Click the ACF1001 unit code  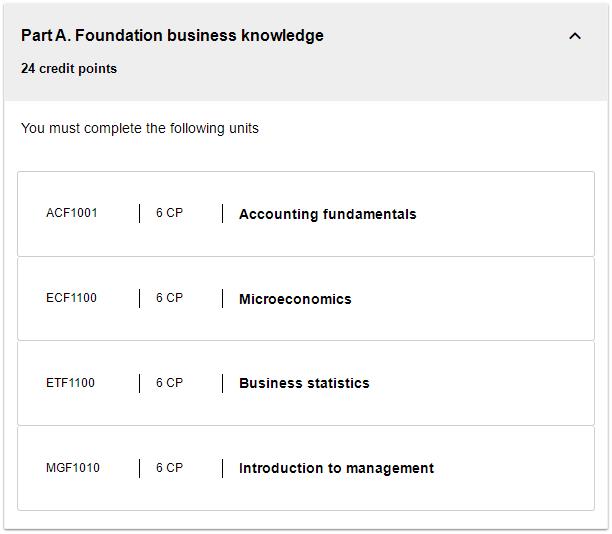pyautogui.click(x=72, y=213)
